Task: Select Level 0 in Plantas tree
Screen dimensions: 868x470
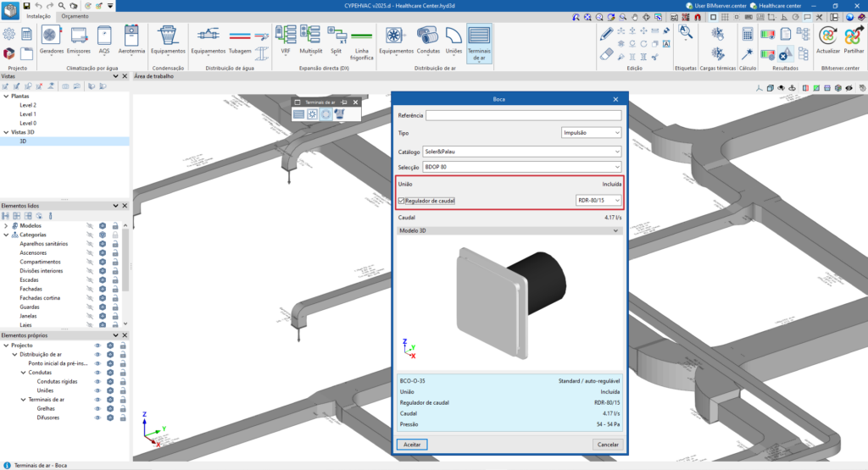Action: pyautogui.click(x=28, y=124)
